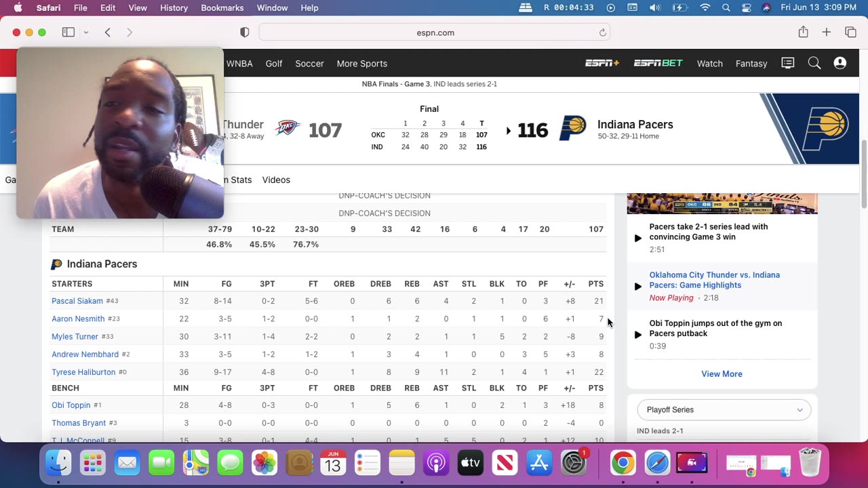Click the espn.com address bar
Viewport: 868px width, 488px height.
435,33
